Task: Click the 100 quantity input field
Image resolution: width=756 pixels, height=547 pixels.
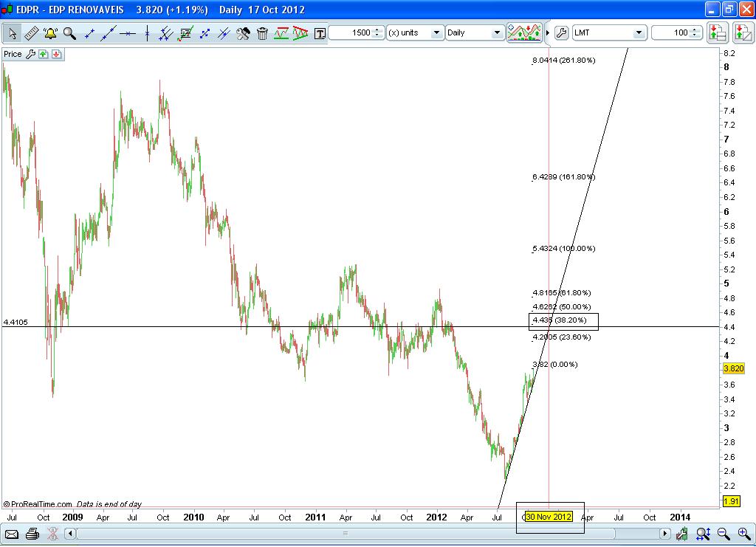Action: [x=670, y=32]
